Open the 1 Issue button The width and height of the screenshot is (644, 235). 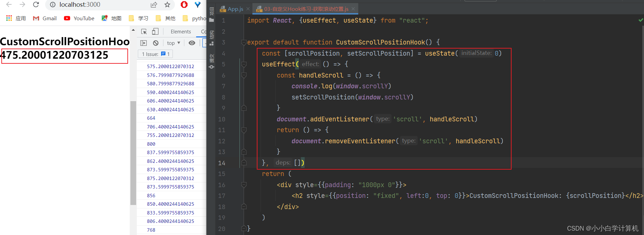coord(155,54)
